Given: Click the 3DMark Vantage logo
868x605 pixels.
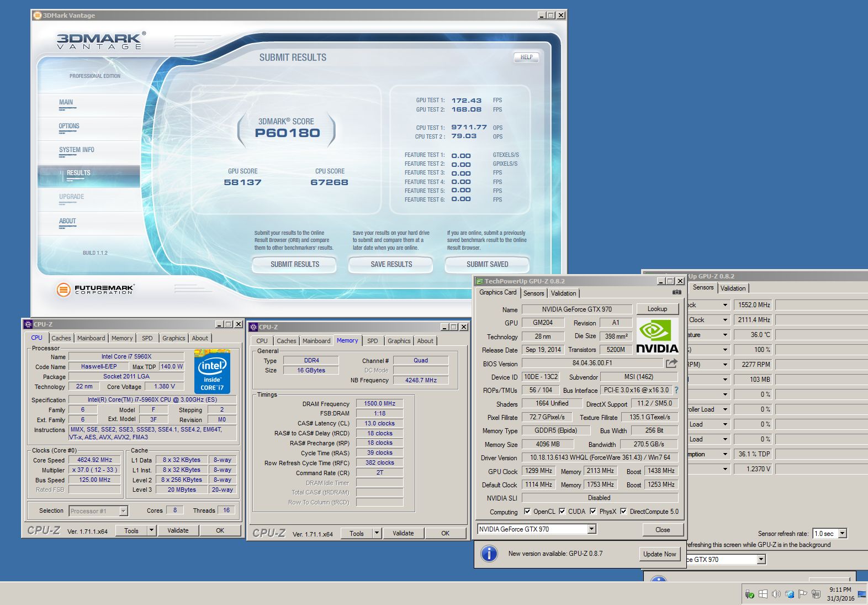Looking at the screenshot, I should [x=101, y=41].
